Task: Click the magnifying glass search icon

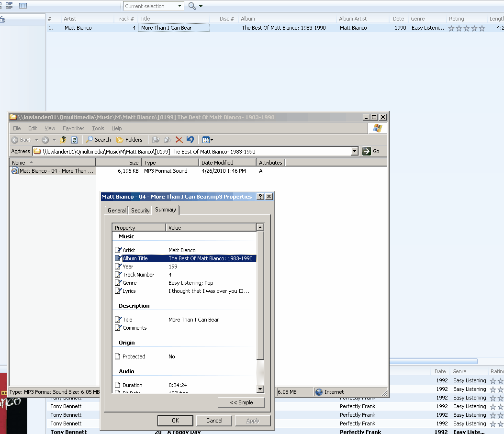Action: click(x=192, y=6)
